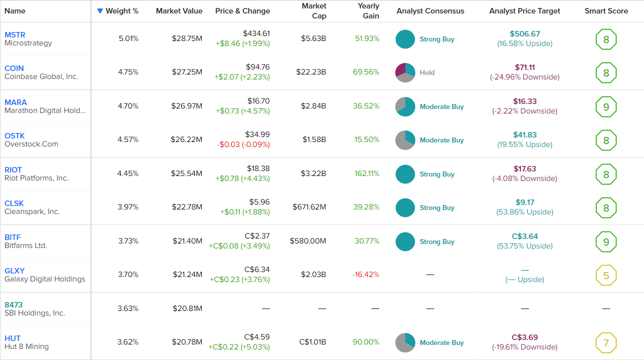Image resolution: width=644 pixels, height=360 pixels.
Task: Click the blue sort arrow beside Weight %
Action: (x=100, y=11)
